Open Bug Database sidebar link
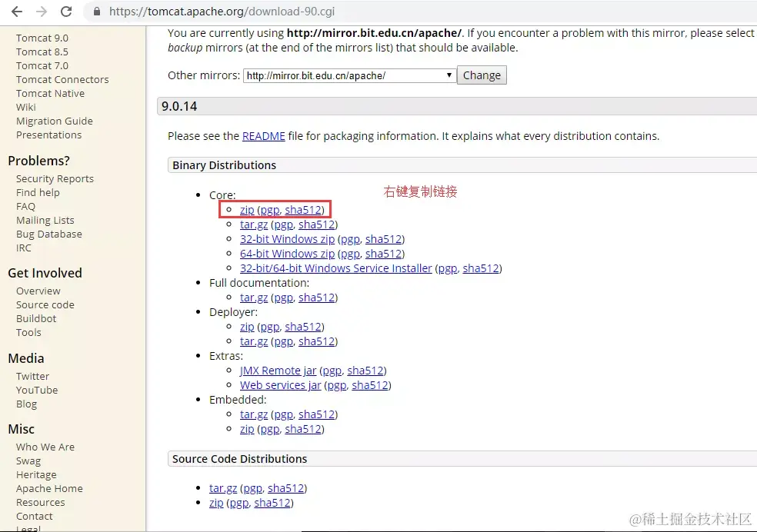The height and width of the screenshot is (532, 757). tap(49, 234)
